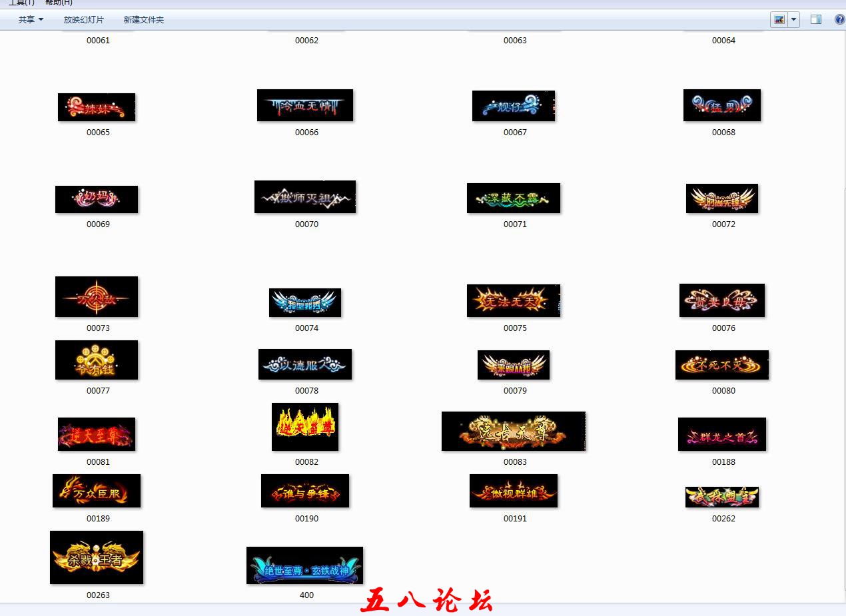Select the wide 00083 thumbnail
The width and height of the screenshot is (846, 616).
tap(514, 431)
